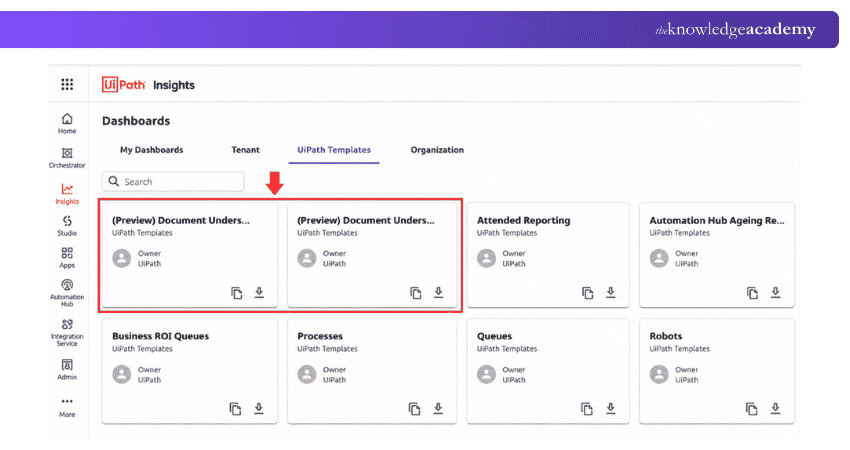
Task: Switch to the Organization tab
Action: (x=437, y=150)
